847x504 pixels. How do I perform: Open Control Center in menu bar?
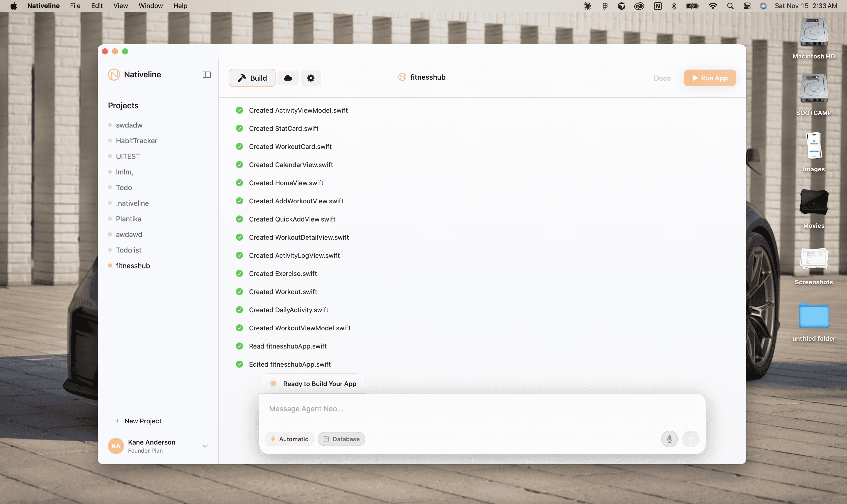coord(747,6)
